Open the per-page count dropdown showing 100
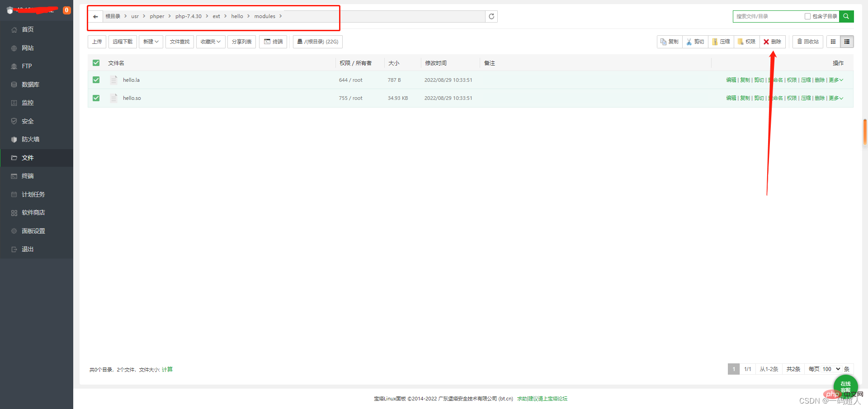Viewport: 868px width, 409px height. [x=831, y=369]
